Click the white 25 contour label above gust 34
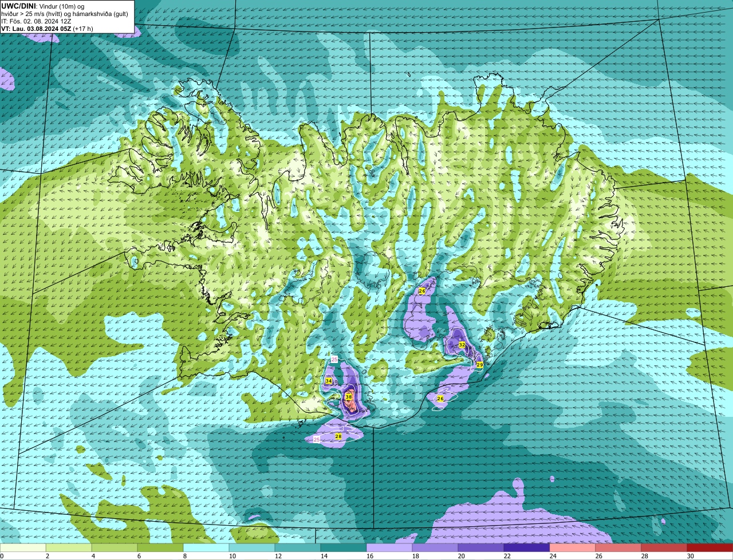Viewport: 733px width, 560px height. pyautogui.click(x=335, y=359)
